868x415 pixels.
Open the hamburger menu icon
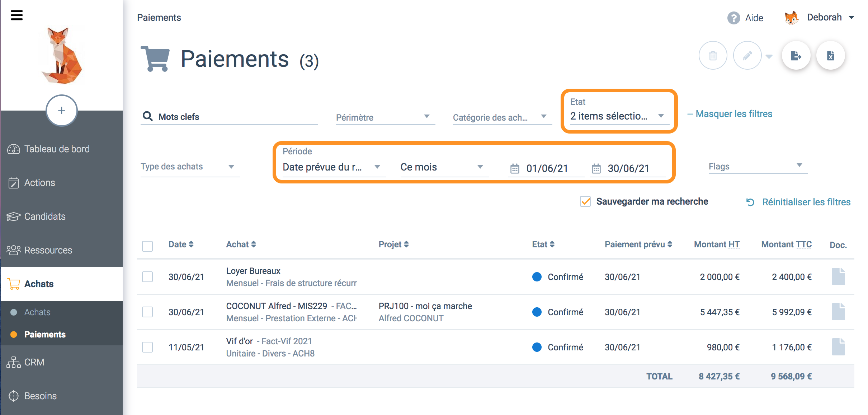(16, 15)
